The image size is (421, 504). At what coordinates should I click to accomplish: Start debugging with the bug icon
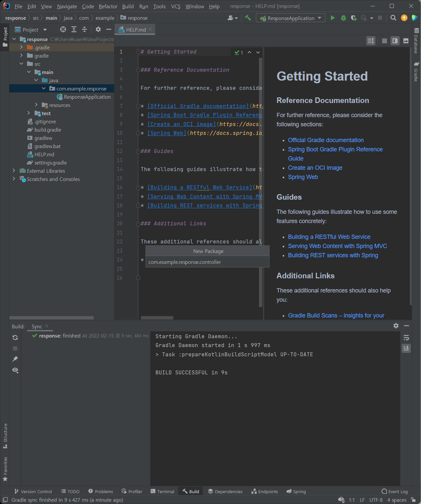pyautogui.click(x=343, y=18)
